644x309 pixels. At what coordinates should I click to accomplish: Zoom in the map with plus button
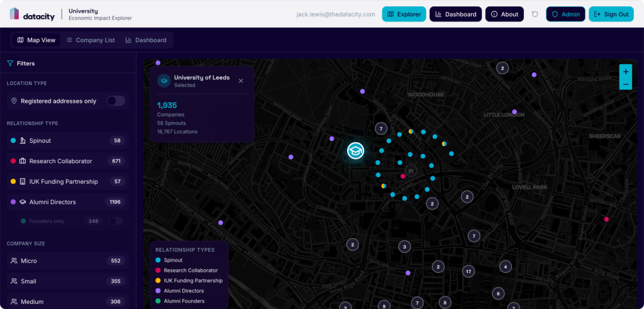point(625,70)
